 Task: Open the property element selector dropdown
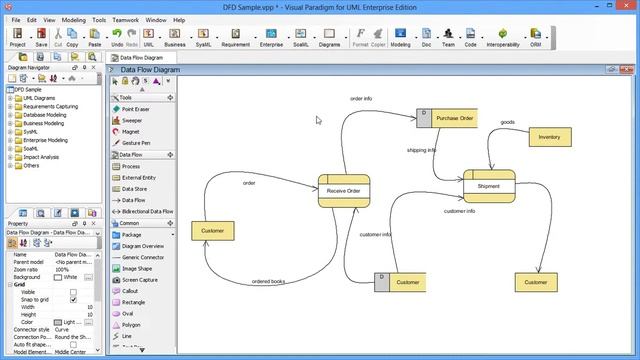click(x=98, y=233)
